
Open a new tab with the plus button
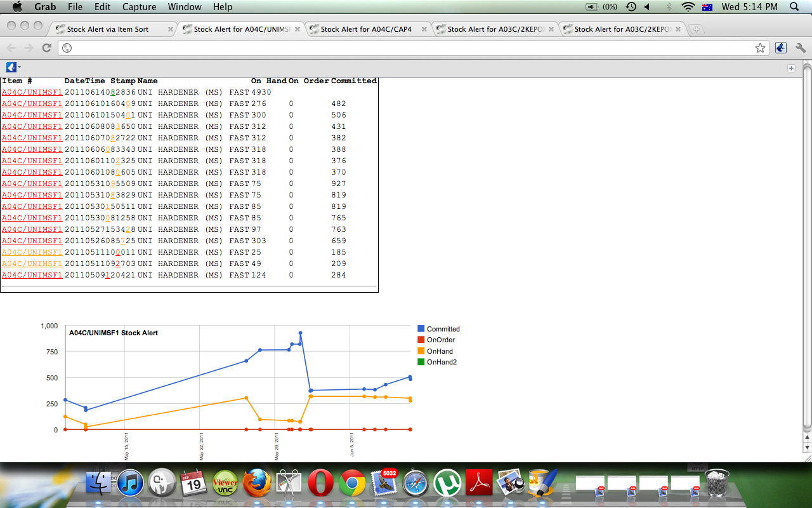[697, 29]
